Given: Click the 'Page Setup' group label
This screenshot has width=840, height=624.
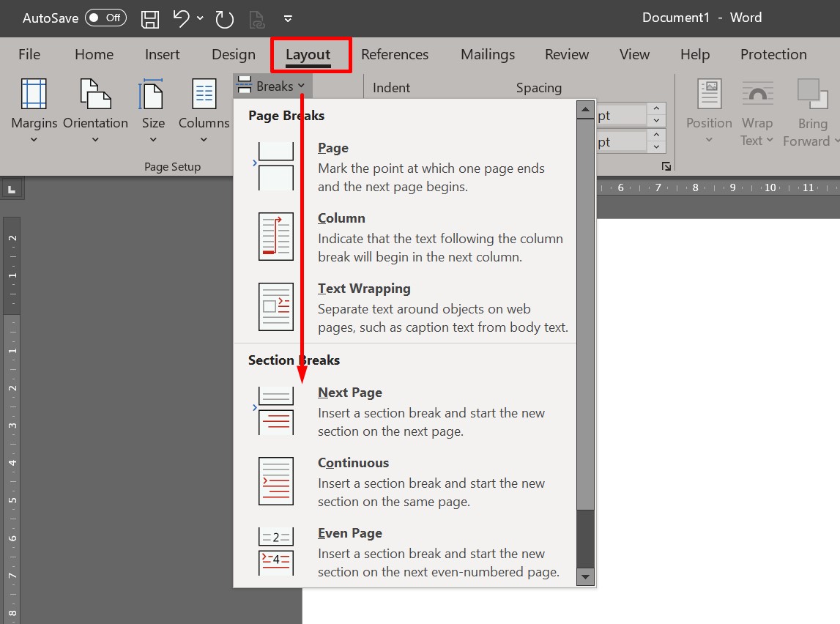Looking at the screenshot, I should click(x=173, y=166).
